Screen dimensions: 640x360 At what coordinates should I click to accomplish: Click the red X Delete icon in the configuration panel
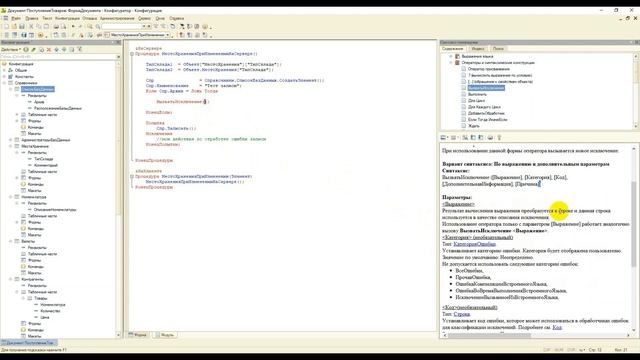pyautogui.click(x=49, y=49)
